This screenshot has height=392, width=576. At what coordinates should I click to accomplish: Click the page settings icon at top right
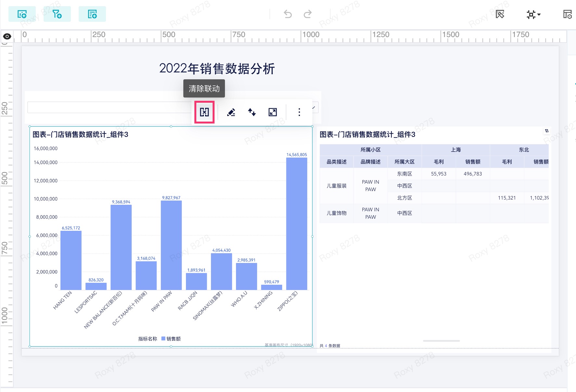pyautogui.click(x=568, y=14)
